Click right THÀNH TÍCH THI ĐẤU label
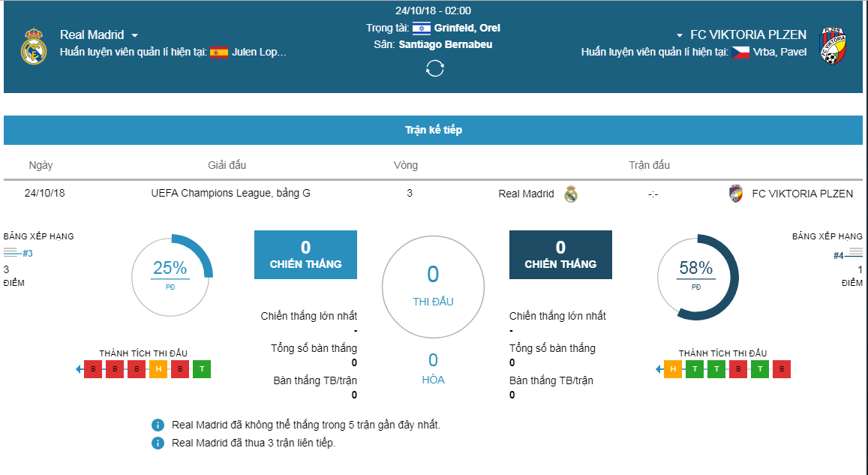Image resolution: width=868 pixels, height=475 pixels. (723, 353)
